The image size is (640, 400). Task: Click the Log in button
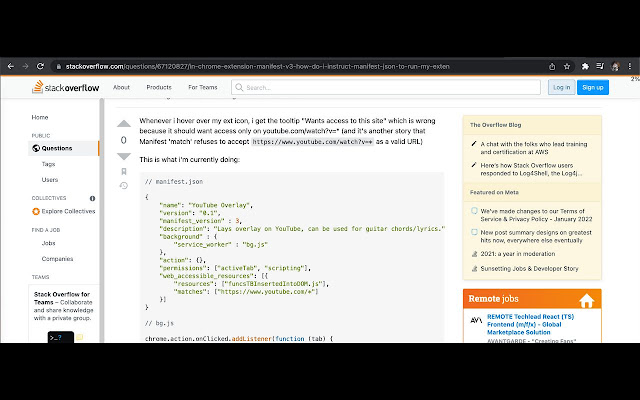click(x=561, y=87)
